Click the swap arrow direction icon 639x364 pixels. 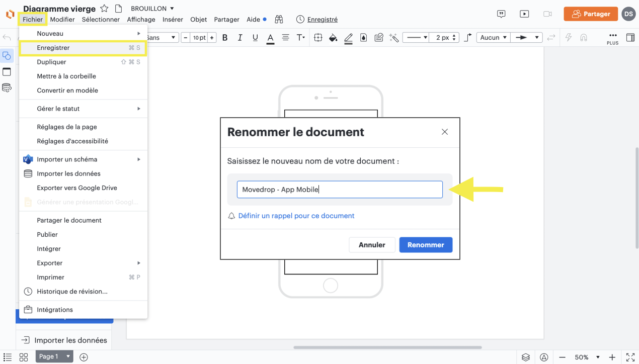551,38
